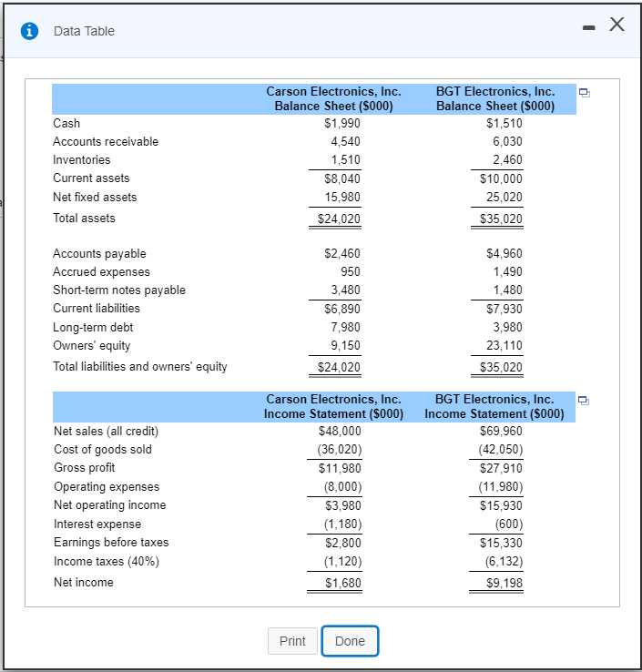
Task: Click the blue info icon beside Data Table
Action: pos(29,31)
